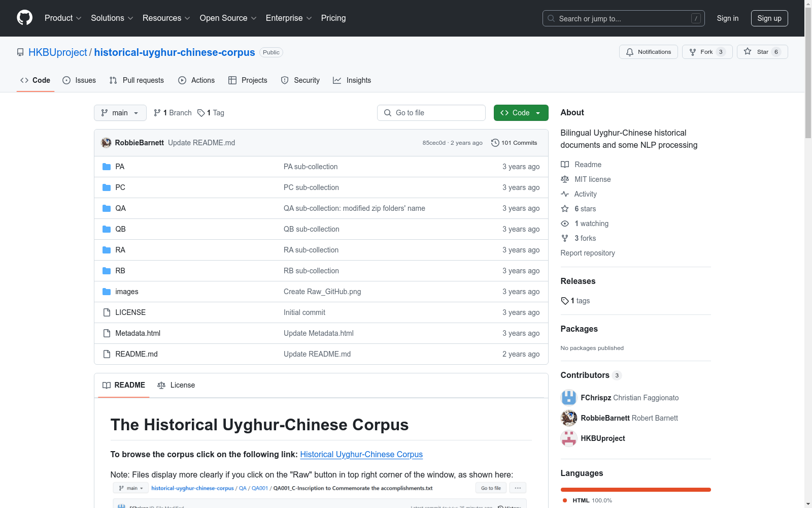Click the GitHub logo icon
Viewport: 812px width, 508px height.
coord(24,18)
